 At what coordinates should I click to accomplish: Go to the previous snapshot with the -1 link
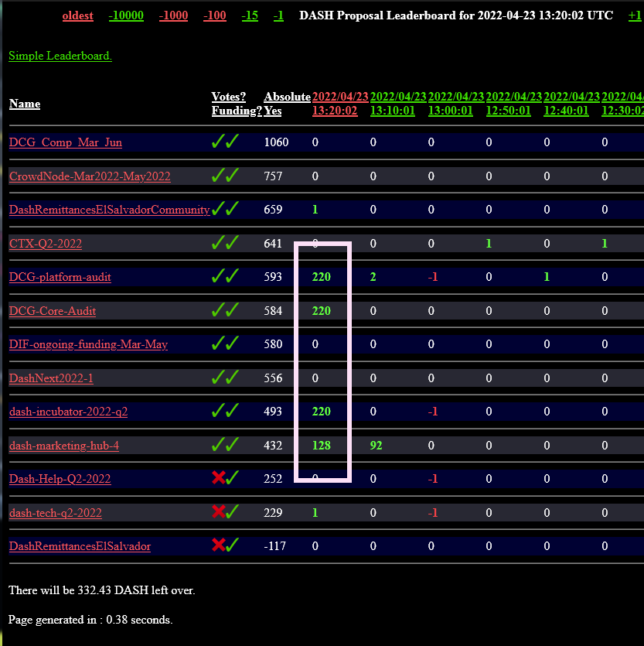point(278,15)
